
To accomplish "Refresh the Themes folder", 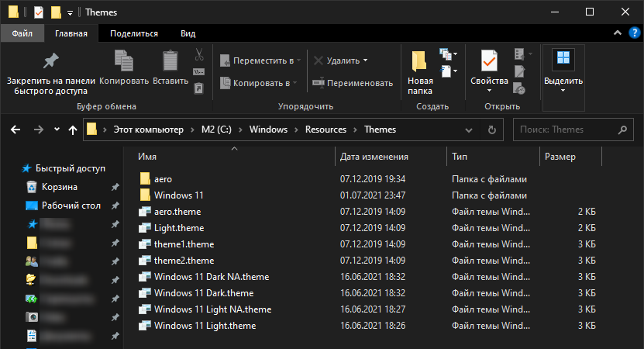I will click(491, 130).
